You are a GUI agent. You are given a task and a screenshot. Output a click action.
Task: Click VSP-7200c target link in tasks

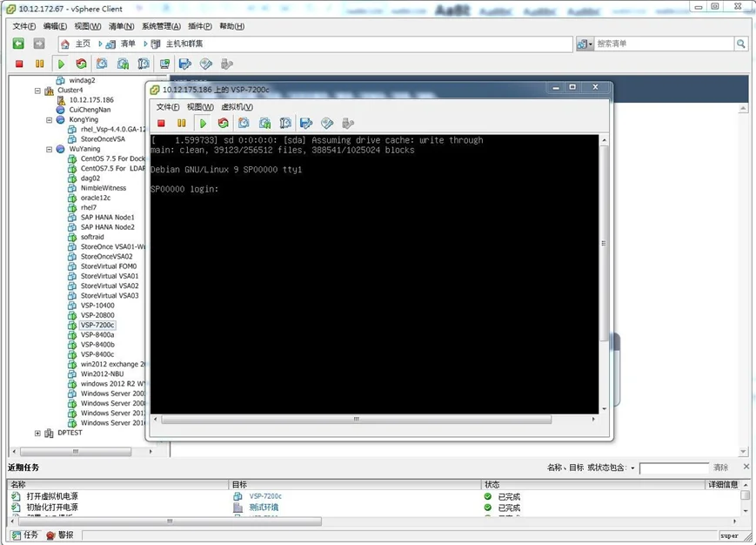coord(265,496)
